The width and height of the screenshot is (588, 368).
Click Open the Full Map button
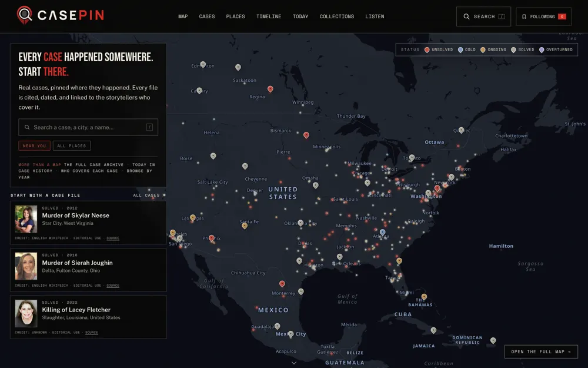[541, 352]
